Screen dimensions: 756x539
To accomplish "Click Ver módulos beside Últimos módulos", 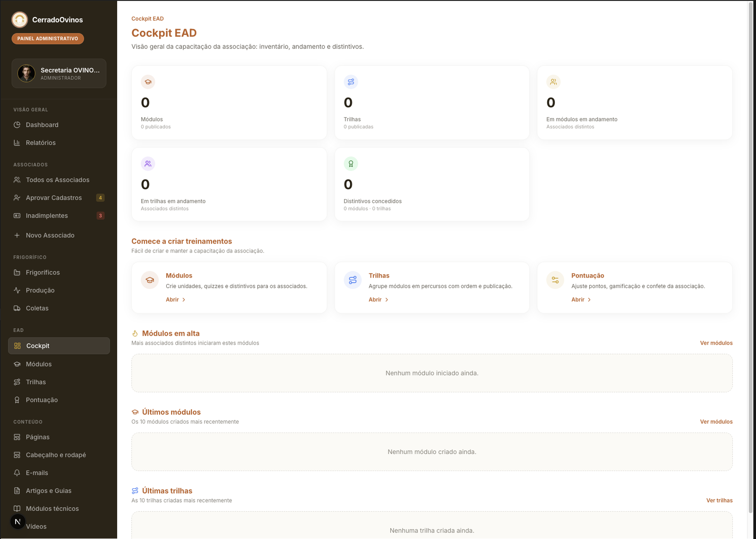I will click(716, 422).
